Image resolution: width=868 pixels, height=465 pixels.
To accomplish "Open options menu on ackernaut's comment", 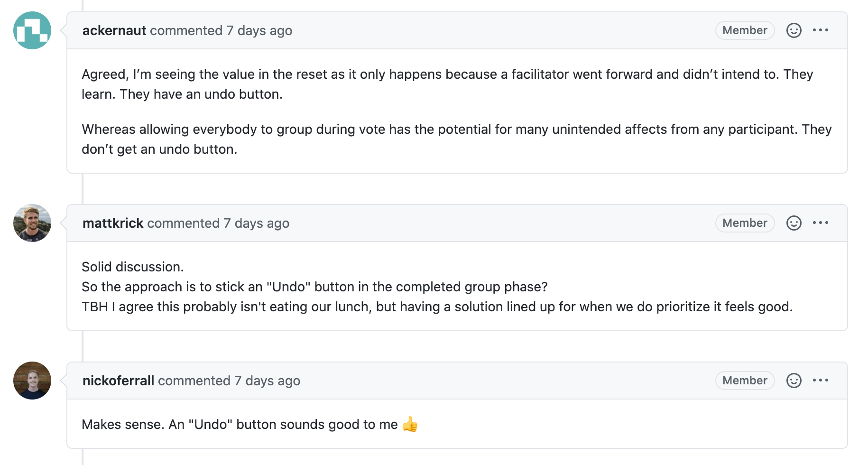I will click(821, 30).
